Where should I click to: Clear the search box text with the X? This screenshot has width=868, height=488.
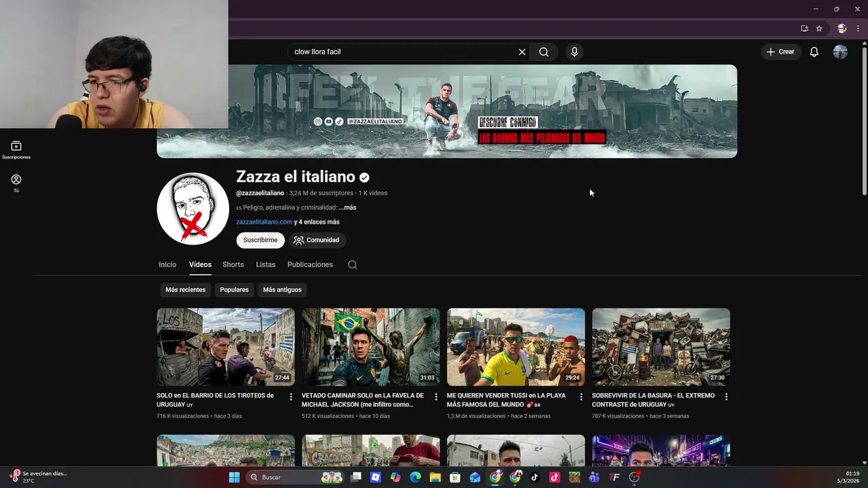[x=522, y=52]
